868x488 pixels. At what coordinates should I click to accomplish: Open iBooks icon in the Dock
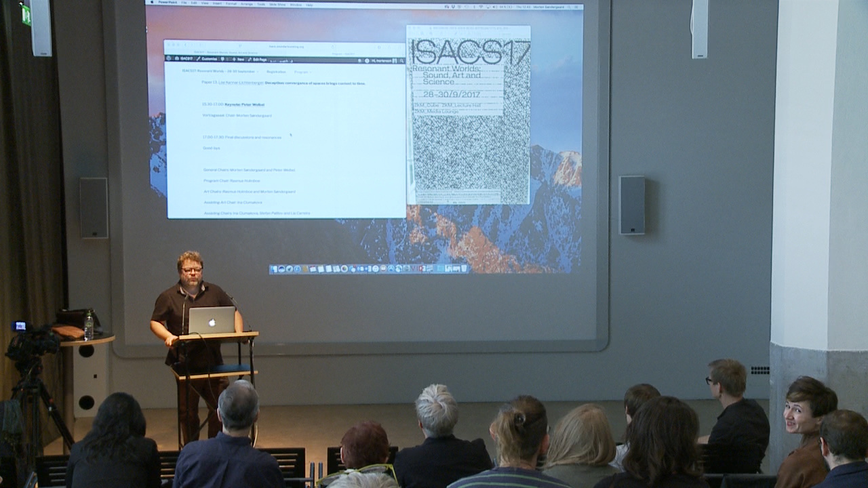pyautogui.click(x=383, y=269)
